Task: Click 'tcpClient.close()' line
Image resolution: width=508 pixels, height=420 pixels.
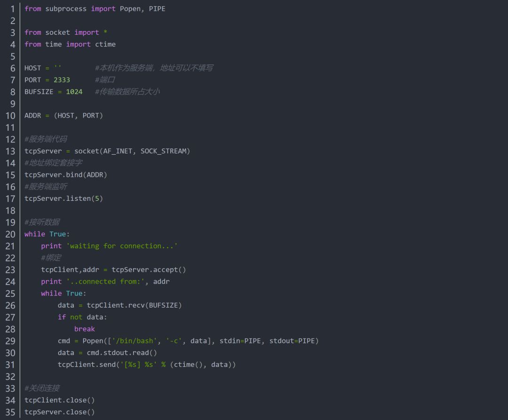Action: pos(60,400)
